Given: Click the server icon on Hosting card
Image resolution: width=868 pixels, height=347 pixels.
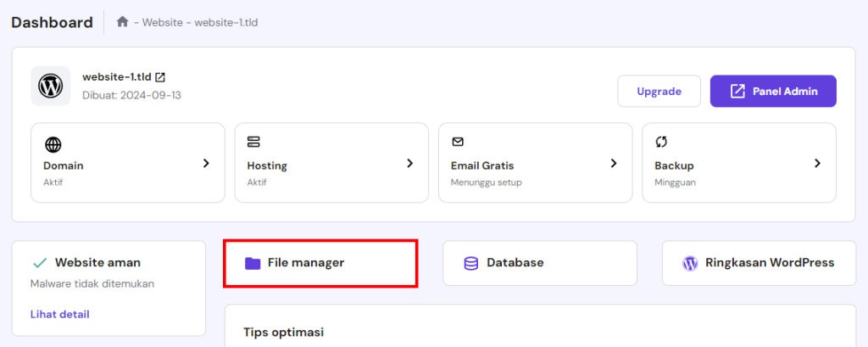Looking at the screenshot, I should (254, 142).
